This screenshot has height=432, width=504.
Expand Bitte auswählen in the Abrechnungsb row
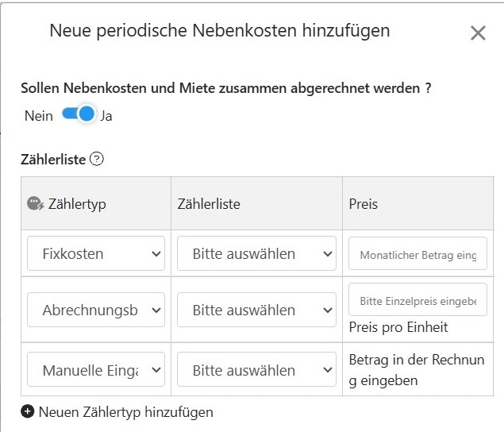[x=256, y=310]
